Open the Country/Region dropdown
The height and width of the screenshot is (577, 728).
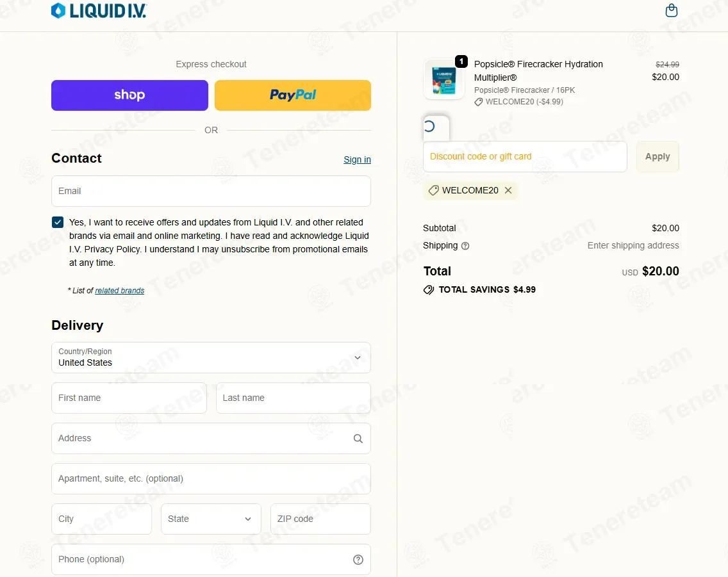point(211,357)
